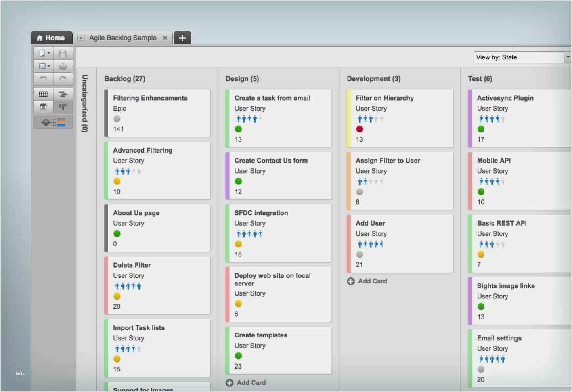The height and width of the screenshot is (392, 572).
Task: Open the Filter on Hierarchy card title
Action: (x=385, y=98)
